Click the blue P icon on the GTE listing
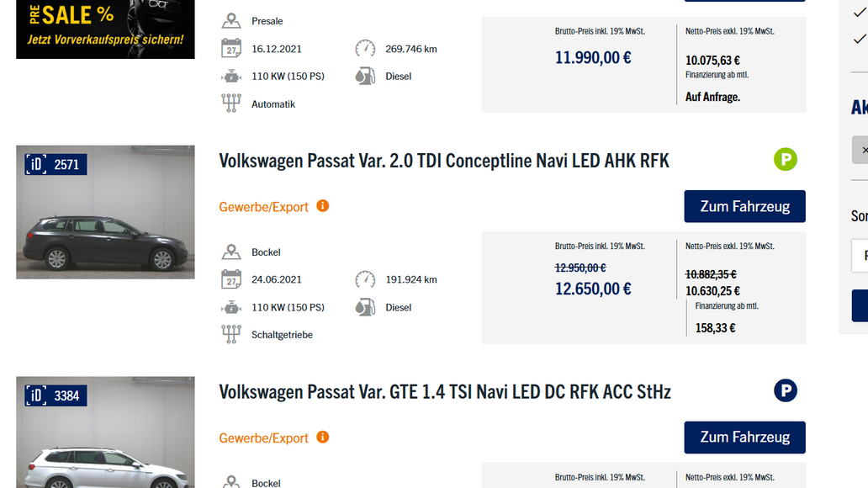The height and width of the screenshot is (488, 868). pyautogui.click(x=785, y=390)
